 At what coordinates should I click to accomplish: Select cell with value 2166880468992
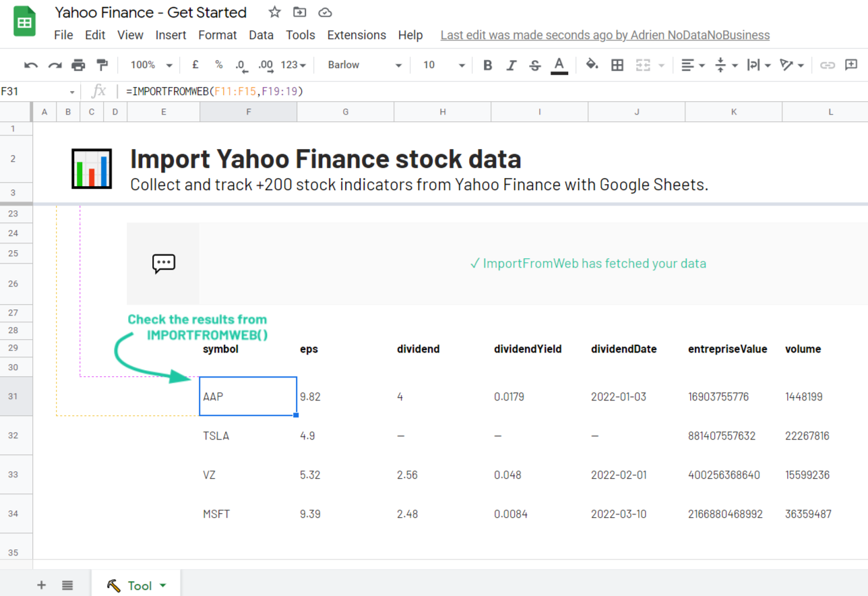734,514
